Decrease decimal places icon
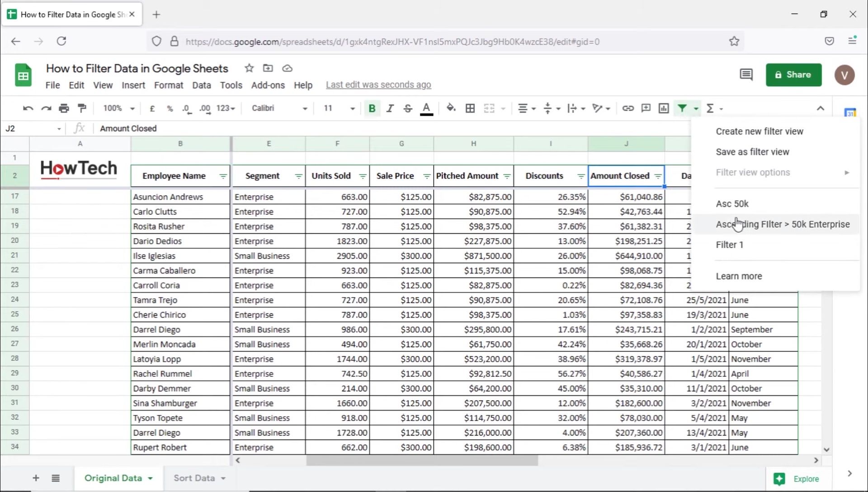Image resolution: width=868 pixels, height=492 pixels. (187, 109)
